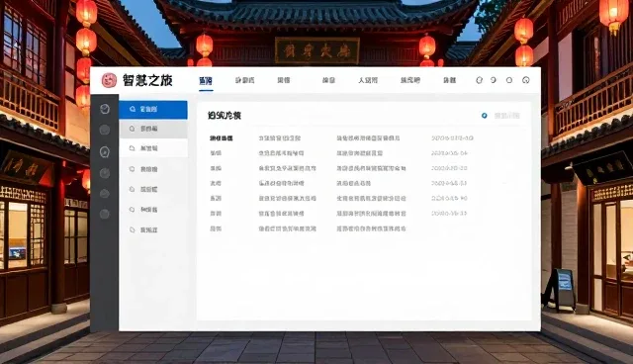
Task: Click the third icon in dark sidebar
Action: (x=105, y=151)
